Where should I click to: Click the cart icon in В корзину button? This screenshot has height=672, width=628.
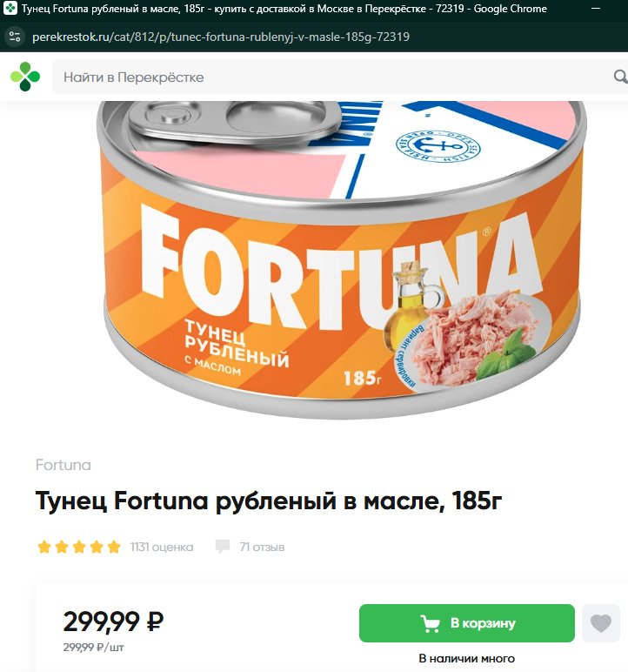(430, 623)
